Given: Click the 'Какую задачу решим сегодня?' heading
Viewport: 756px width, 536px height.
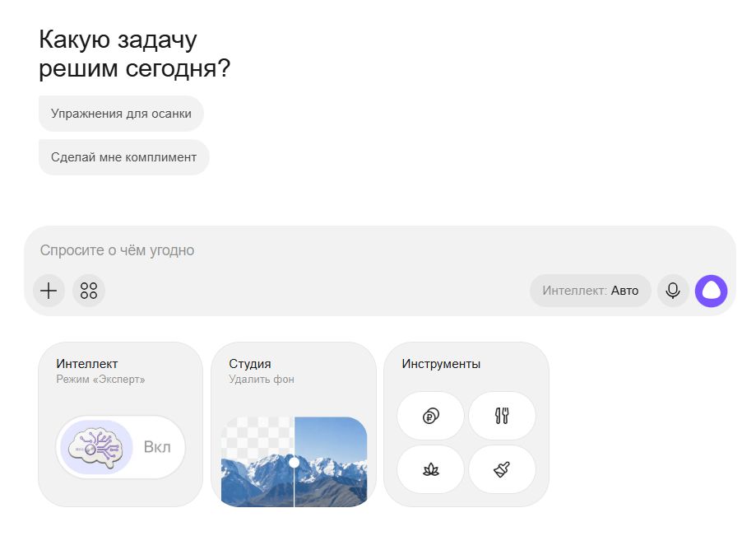Looking at the screenshot, I should point(135,54).
